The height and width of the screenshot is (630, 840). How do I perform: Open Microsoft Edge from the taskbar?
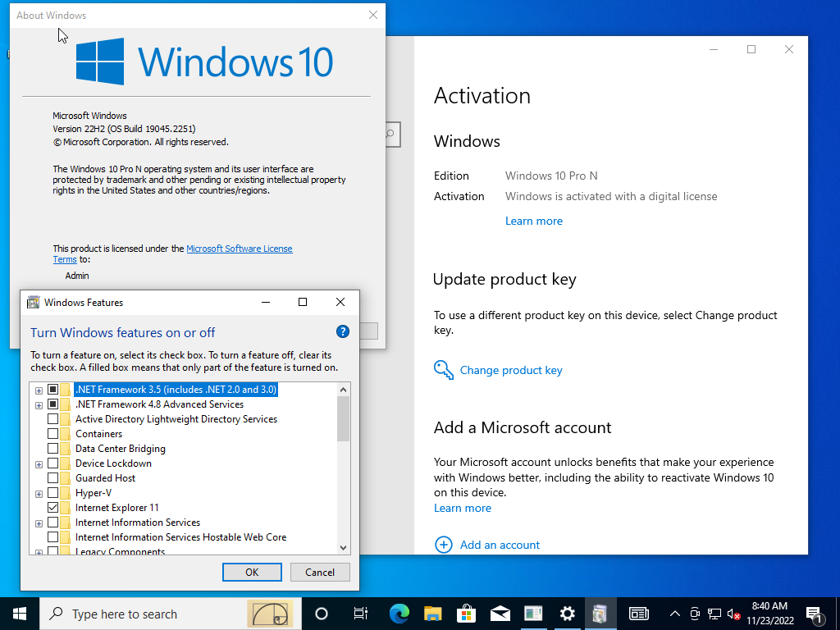[x=399, y=614]
